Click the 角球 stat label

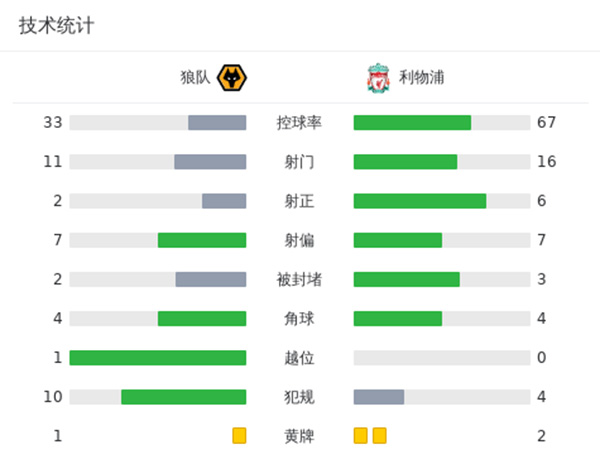[299, 319]
